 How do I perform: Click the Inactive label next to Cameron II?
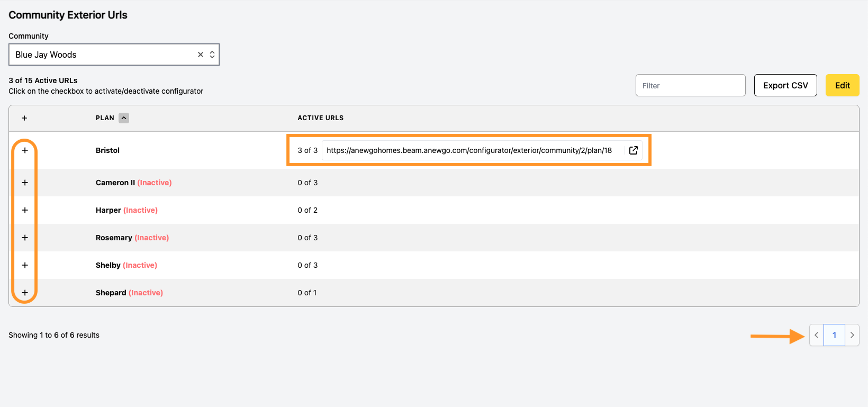coord(155,183)
